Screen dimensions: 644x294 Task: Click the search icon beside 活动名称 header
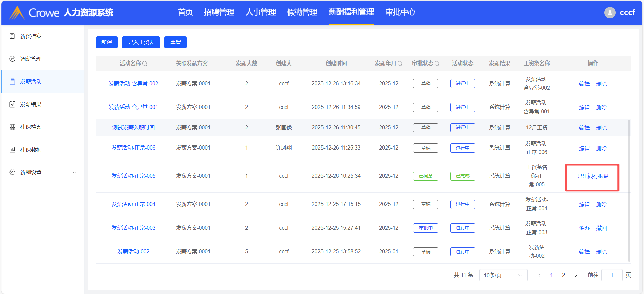click(x=145, y=64)
